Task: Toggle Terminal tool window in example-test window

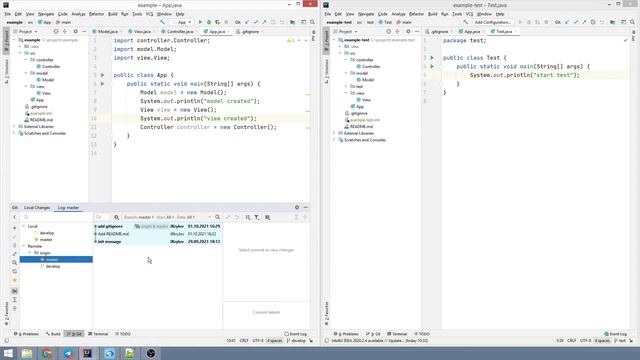Action: [397, 334]
